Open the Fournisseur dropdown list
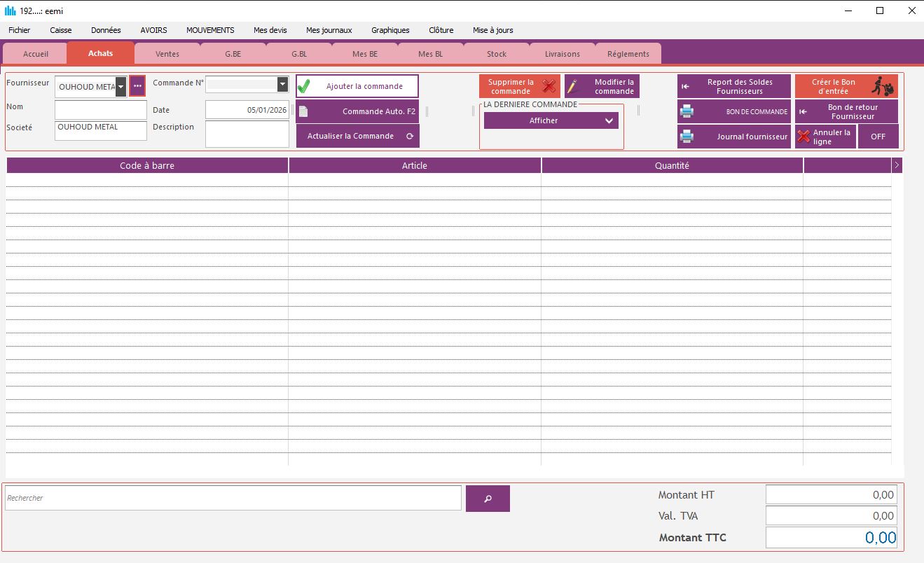The height and width of the screenshot is (563, 924). click(x=121, y=87)
